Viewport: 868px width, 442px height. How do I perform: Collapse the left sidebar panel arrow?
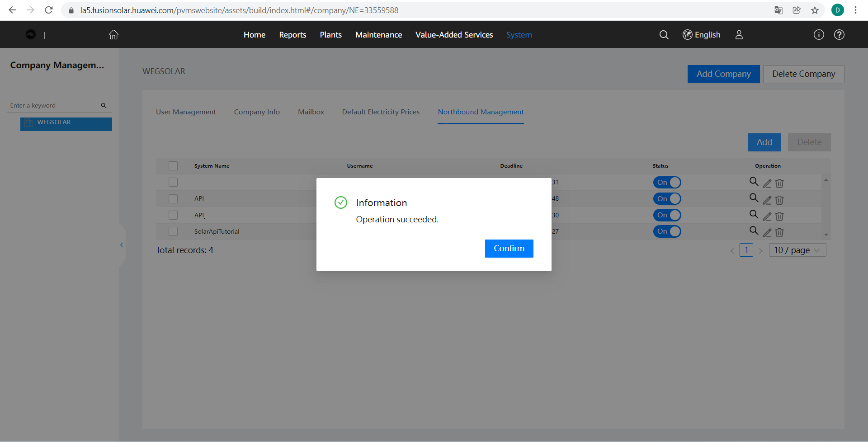(x=122, y=245)
